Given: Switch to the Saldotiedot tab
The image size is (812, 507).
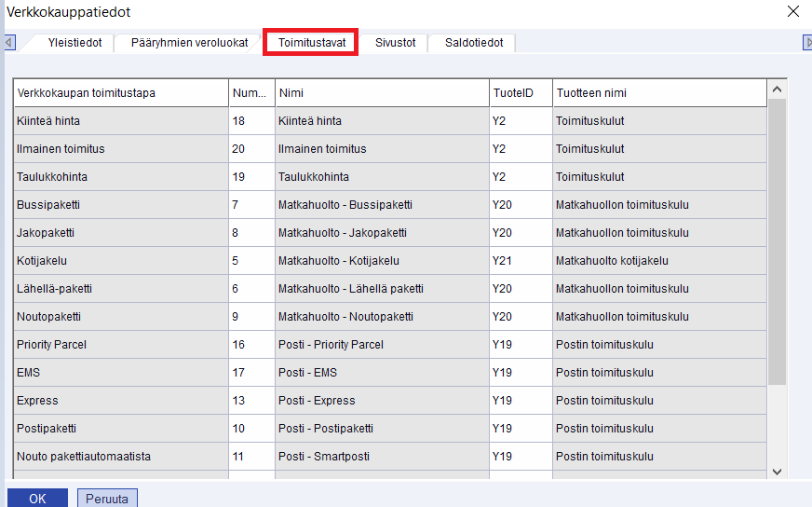Looking at the screenshot, I should click(x=474, y=43).
